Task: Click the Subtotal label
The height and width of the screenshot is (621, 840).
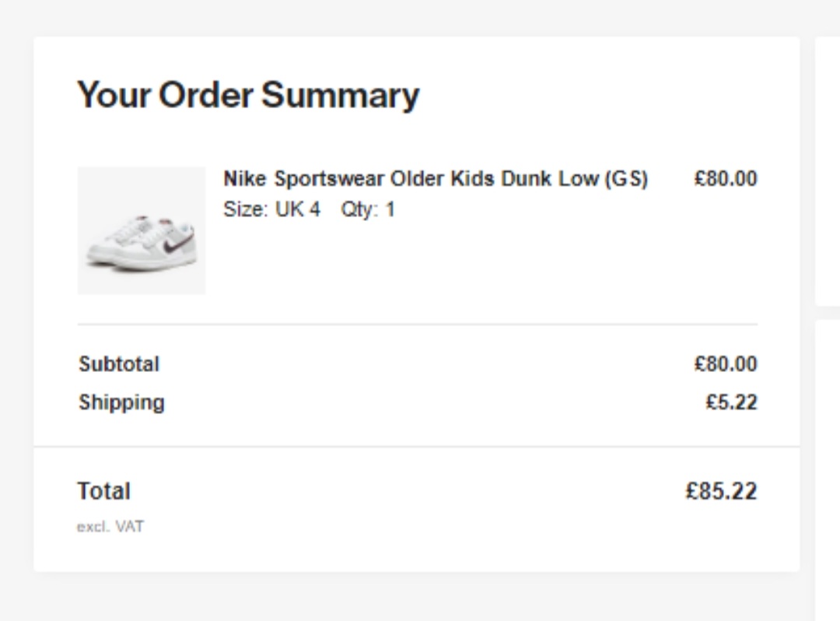Action: [x=119, y=364]
